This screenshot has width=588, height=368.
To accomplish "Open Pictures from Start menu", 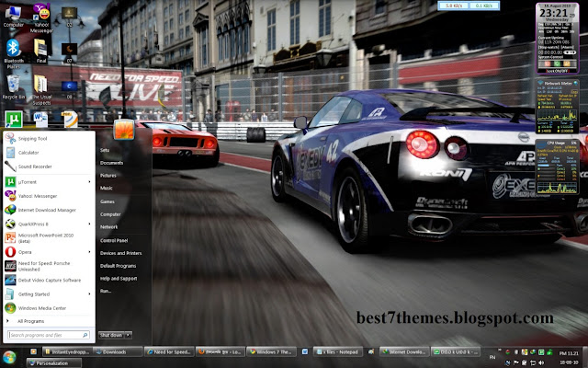I will point(108,176).
